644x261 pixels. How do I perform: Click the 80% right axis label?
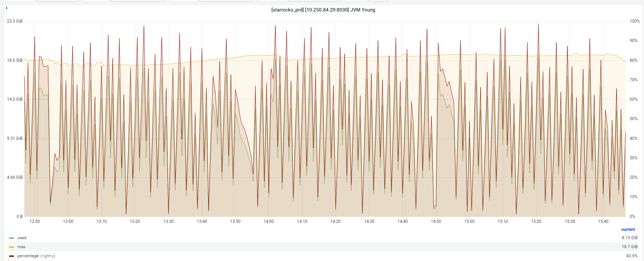coord(634,60)
